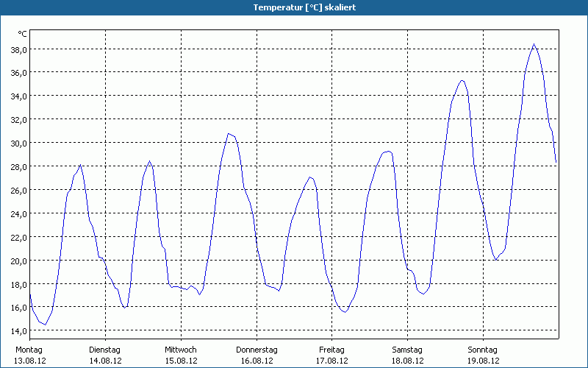
Task: Click the chart title 'Temperatur [°C] skaliert'
Action: (304, 7)
